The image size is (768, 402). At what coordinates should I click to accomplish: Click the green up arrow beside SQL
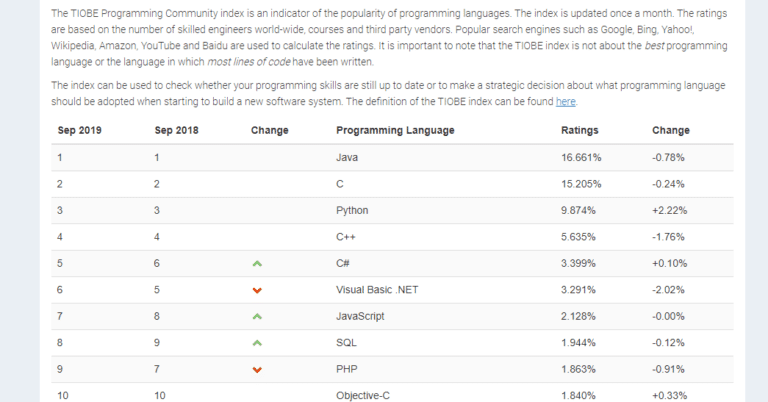[257, 343]
